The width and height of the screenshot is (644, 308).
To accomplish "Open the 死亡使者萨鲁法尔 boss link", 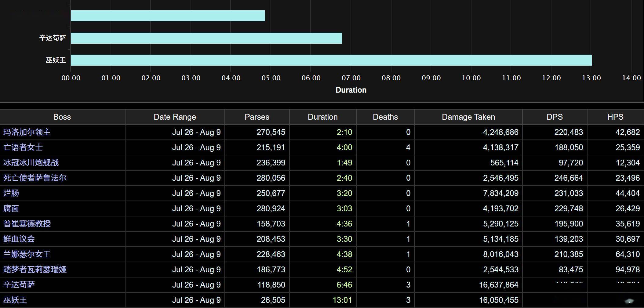I will click(x=35, y=178).
